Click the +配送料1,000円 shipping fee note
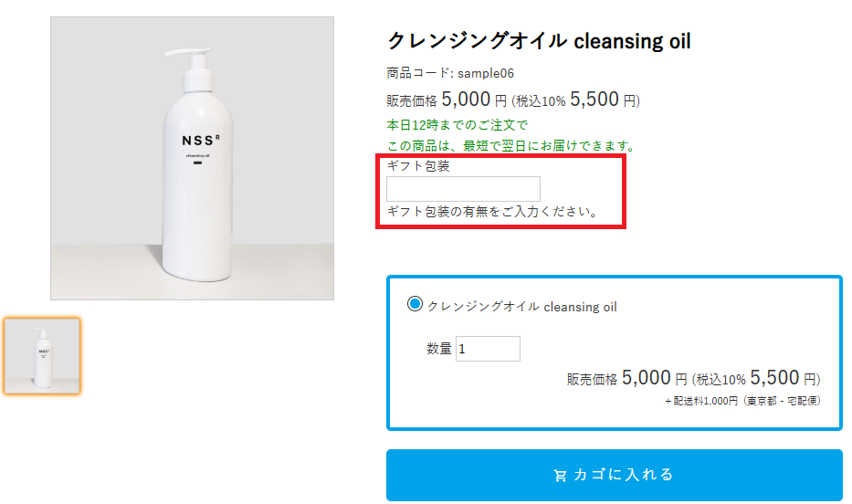 742,400
